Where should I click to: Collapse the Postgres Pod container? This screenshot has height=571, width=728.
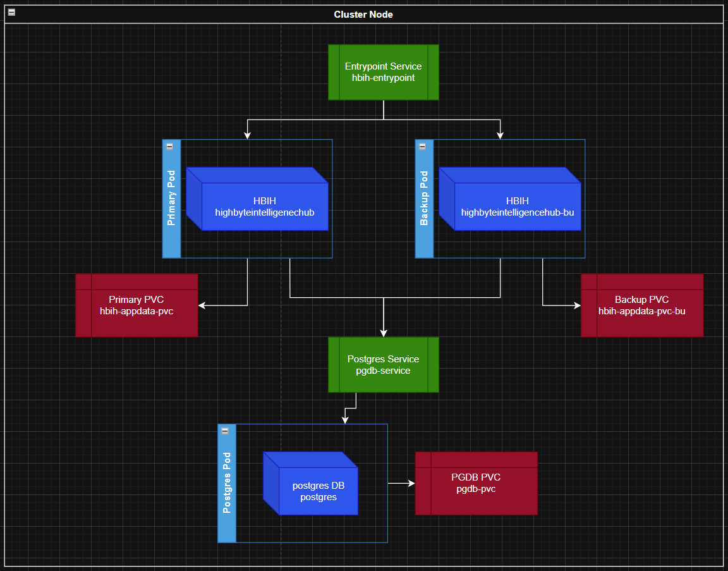pos(225,431)
